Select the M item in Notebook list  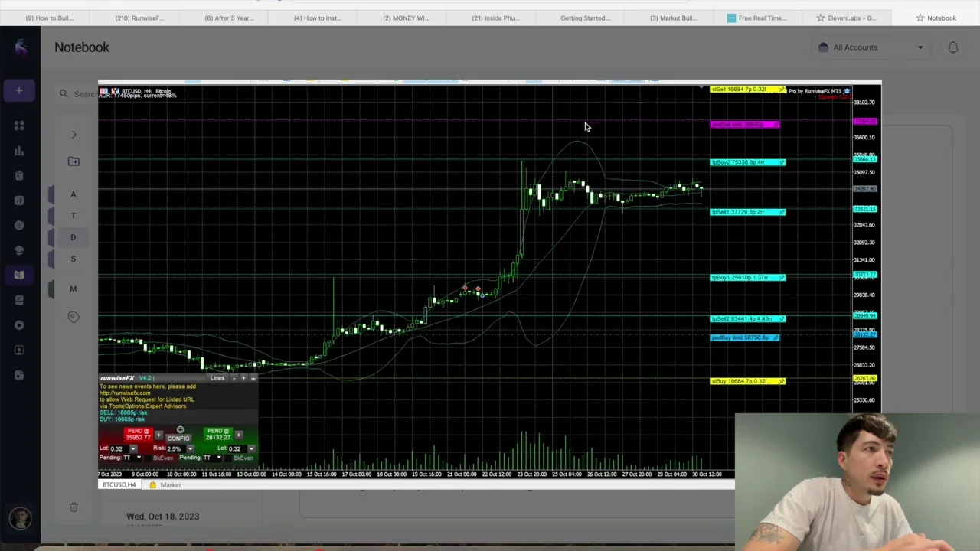pos(73,289)
